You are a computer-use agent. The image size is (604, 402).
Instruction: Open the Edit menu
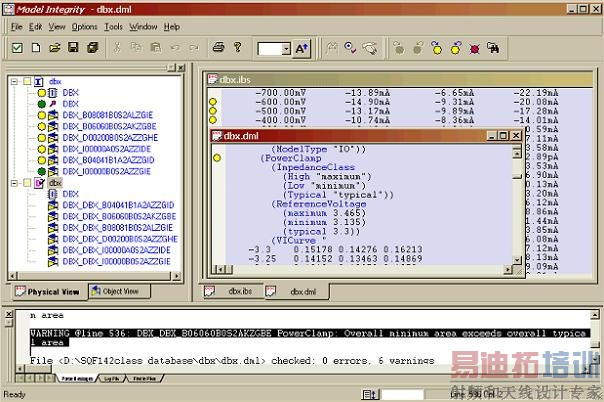(35, 27)
